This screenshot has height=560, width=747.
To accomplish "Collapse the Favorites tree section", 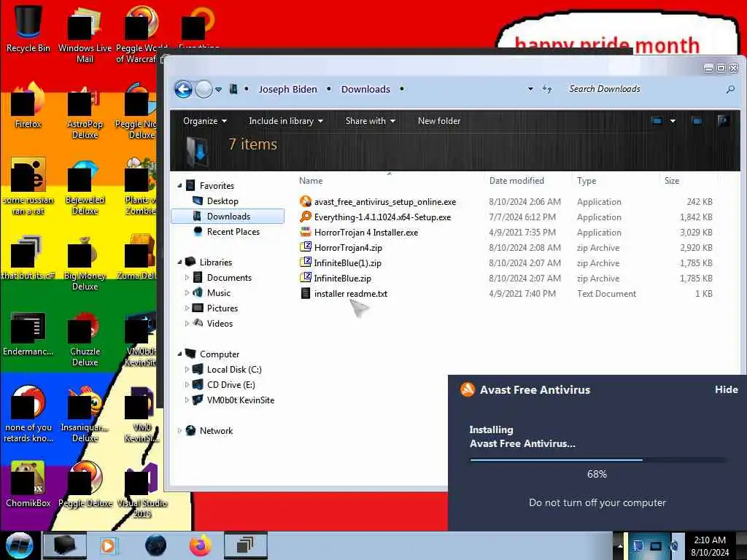I will 179,185.
